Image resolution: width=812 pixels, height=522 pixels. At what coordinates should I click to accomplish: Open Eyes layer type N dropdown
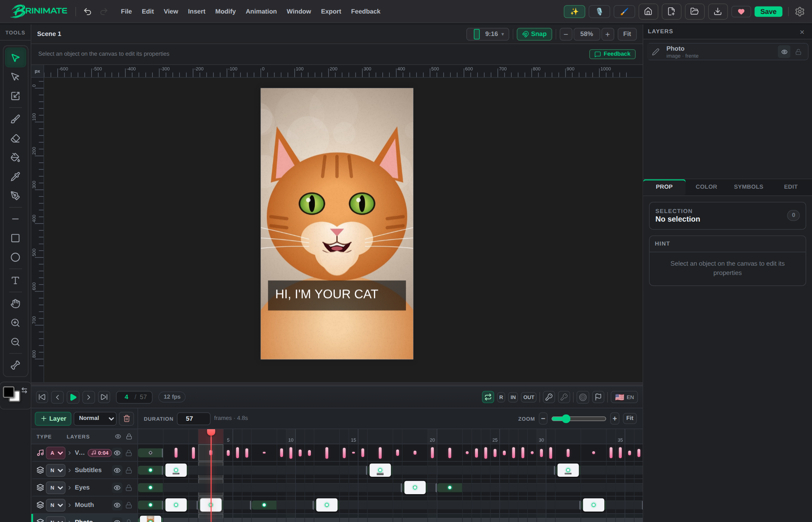(x=56, y=488)
